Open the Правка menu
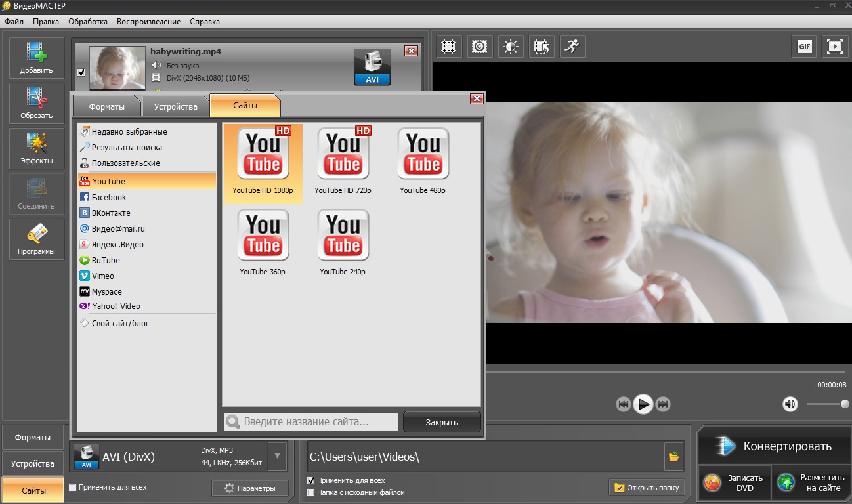 (46, 22)
